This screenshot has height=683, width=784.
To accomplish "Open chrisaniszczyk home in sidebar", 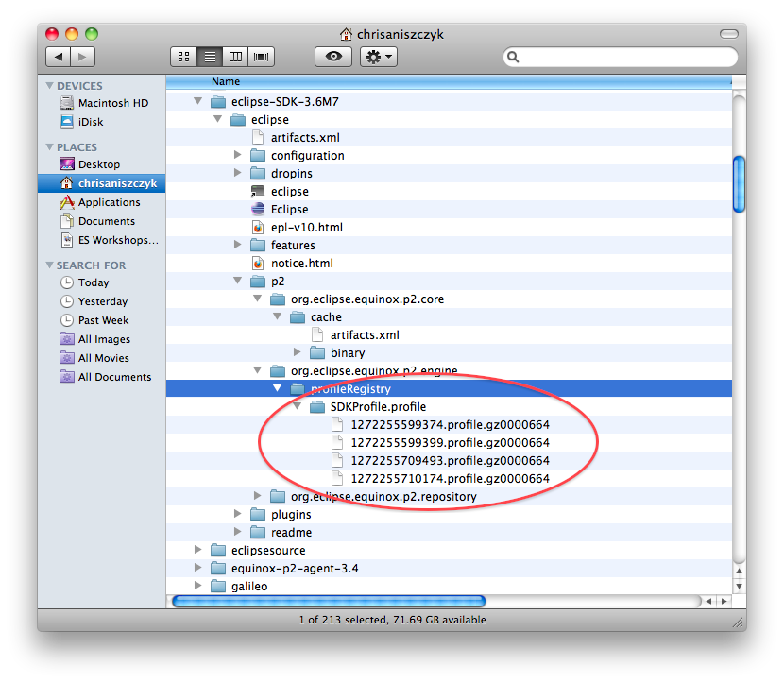I will click(x=101, y=183).
